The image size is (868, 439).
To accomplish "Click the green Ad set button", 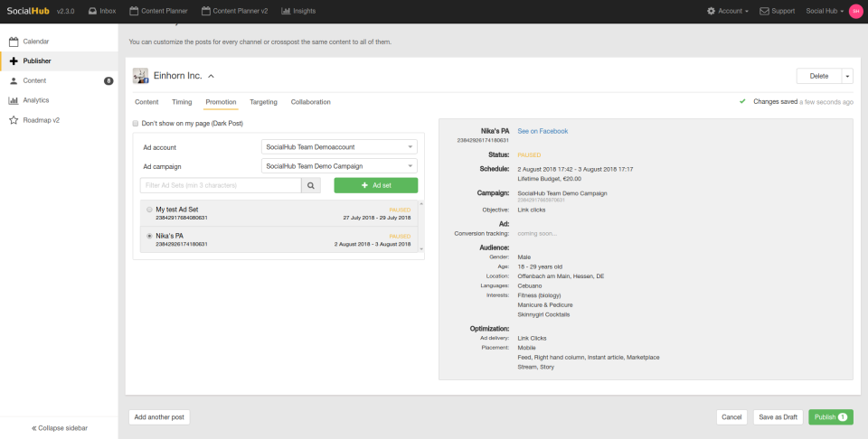I will (376, 185).
